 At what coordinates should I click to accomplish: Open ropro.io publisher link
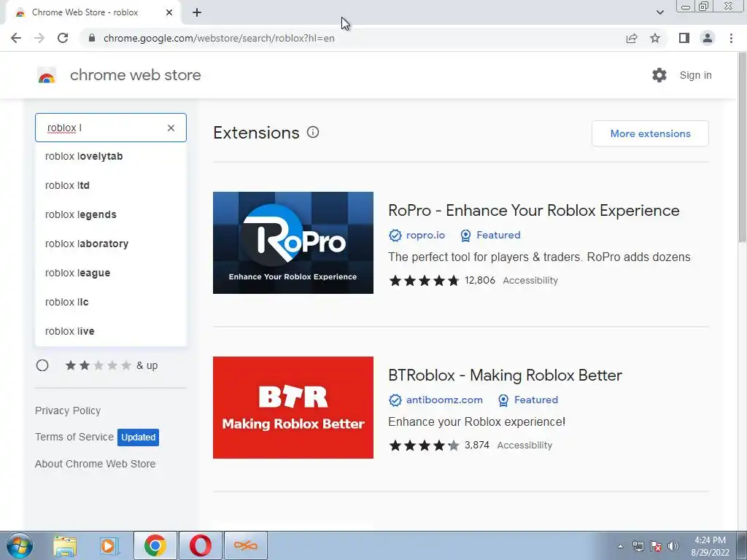(425, 236)
